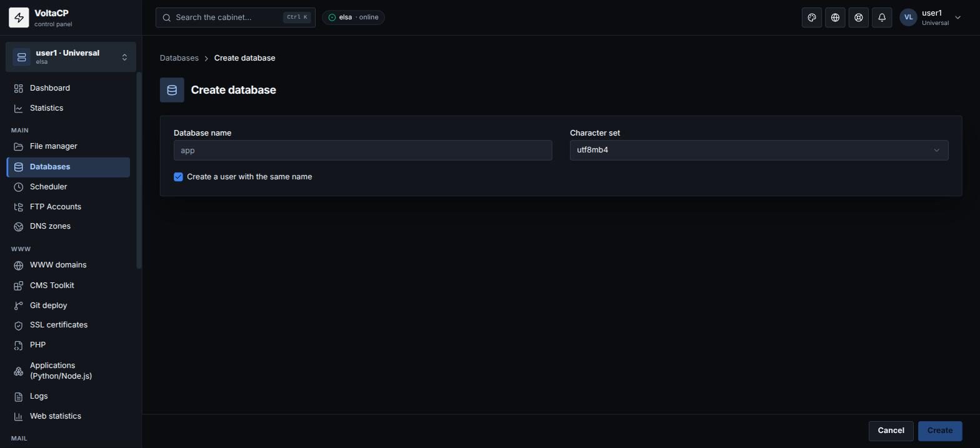
Task: Click the VoltaCP lightning bolt logo
Action: pyautogui.click(x=19, y=17)
